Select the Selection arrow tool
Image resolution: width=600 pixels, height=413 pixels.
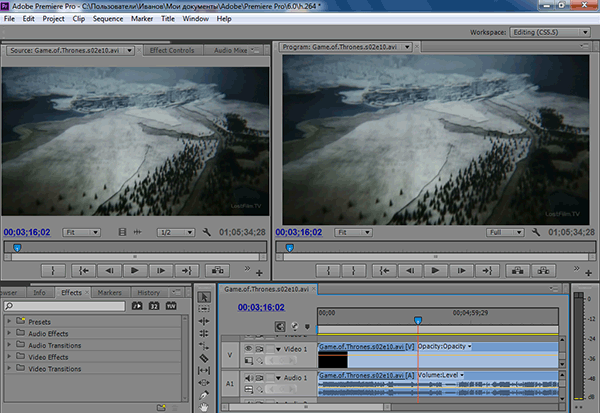pos(204,297)
